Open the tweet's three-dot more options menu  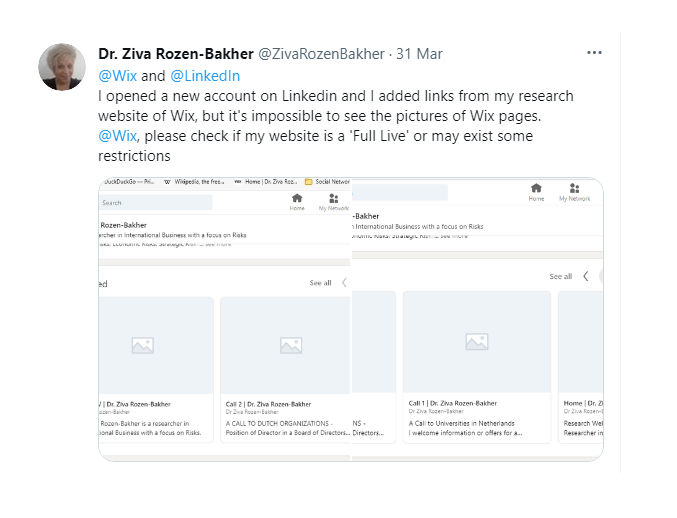pyautogui.click(x=594, y=53)
